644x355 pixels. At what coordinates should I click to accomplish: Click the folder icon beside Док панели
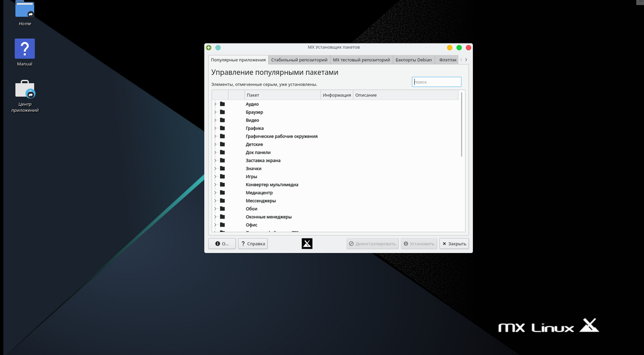222,153
